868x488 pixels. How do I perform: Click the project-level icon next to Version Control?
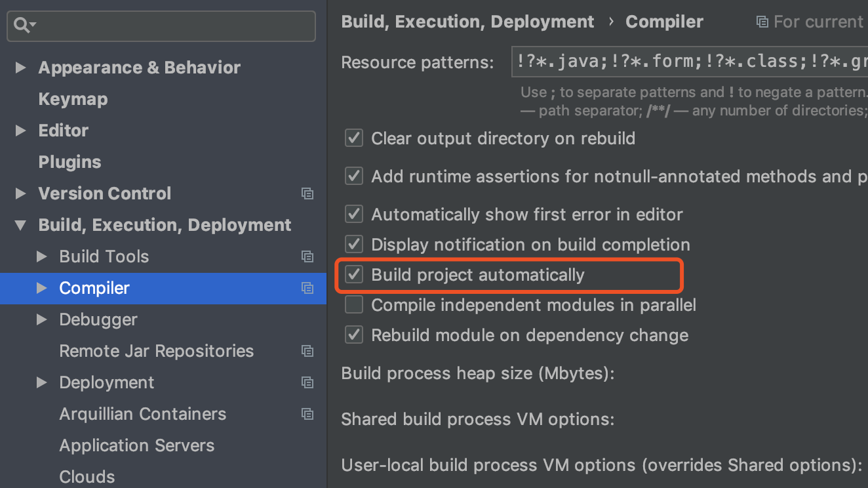tap(307, 193)
